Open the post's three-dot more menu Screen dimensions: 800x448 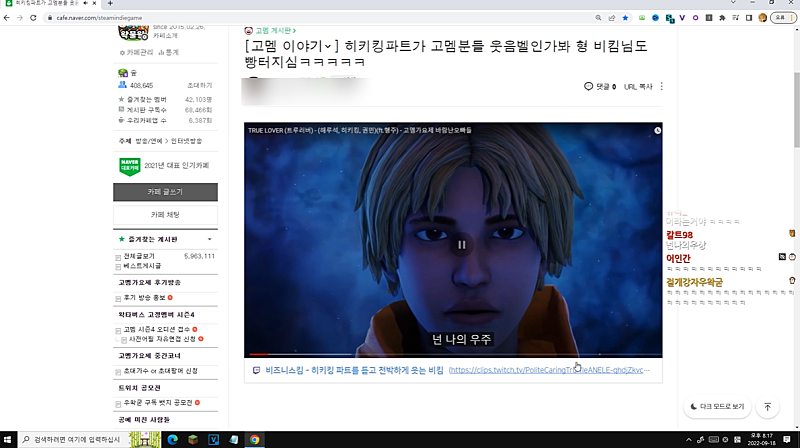point(662,86)
